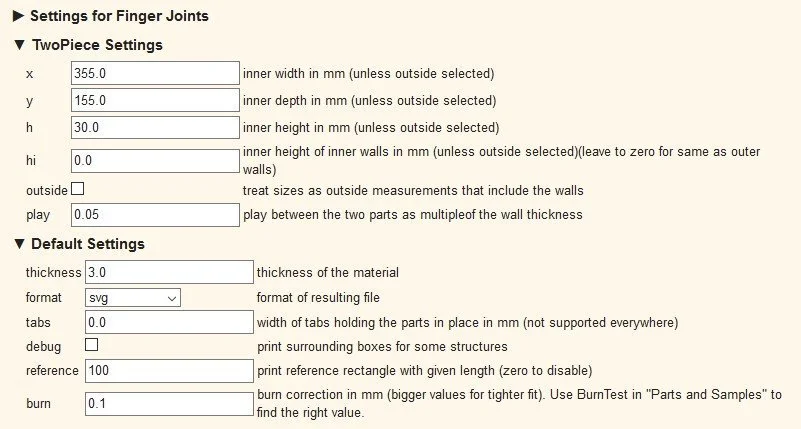801x429 pixels.
Task: Click the x inner width field
Action: pyautogui.click(x=155, y=73)
